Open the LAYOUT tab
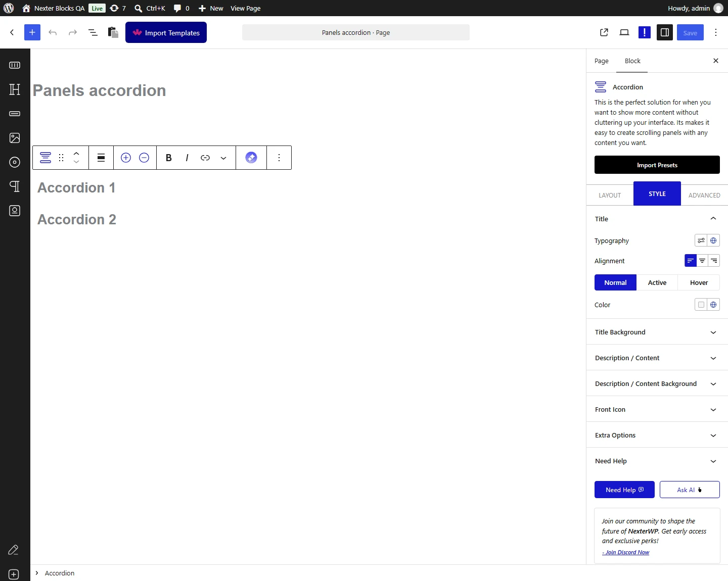Screen dimensions: 728x581 click(610, 195)
